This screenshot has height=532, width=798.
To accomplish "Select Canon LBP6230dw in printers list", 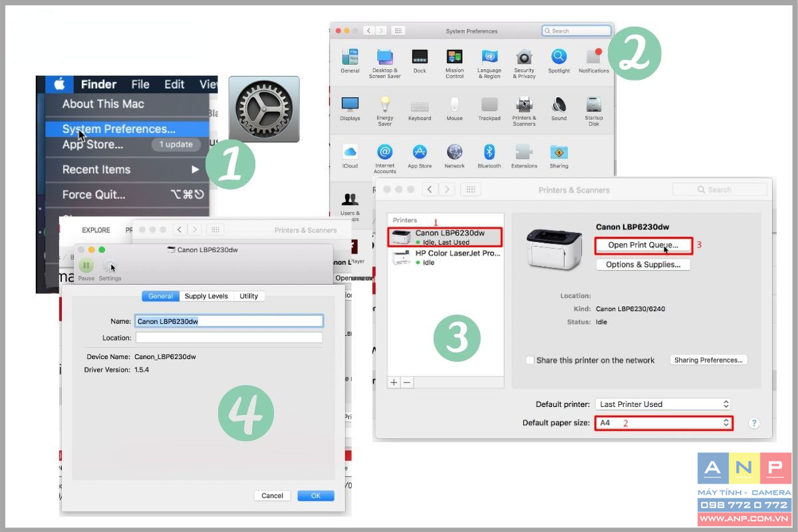I will click(x=446, y=237).
